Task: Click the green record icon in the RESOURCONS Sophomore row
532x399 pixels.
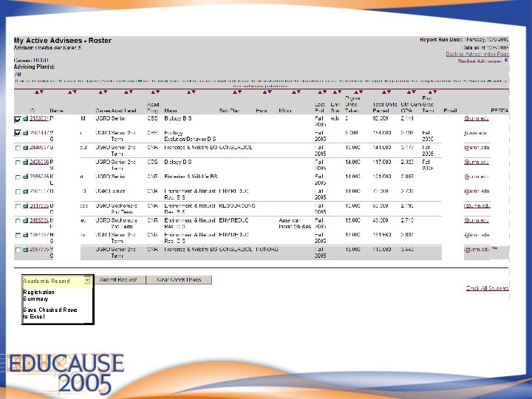Action: pos(25,206)
